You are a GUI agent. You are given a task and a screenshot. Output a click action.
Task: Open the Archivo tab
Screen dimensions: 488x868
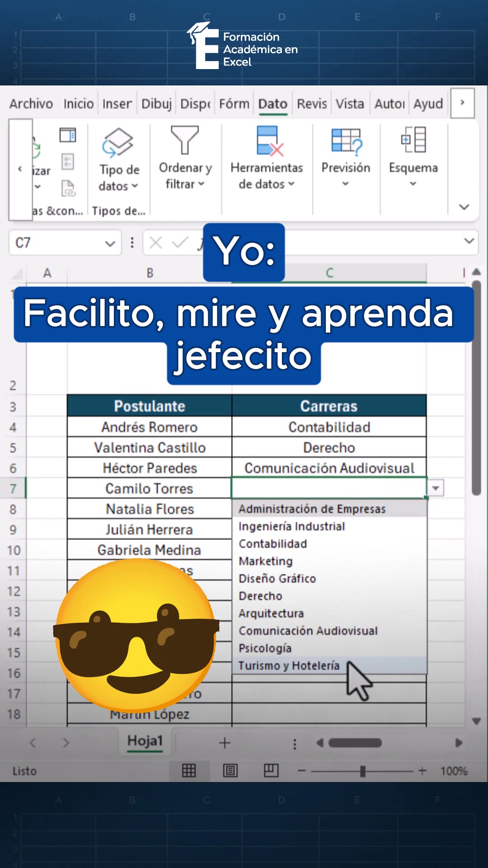pyautogui.click(x=31, y=104)
